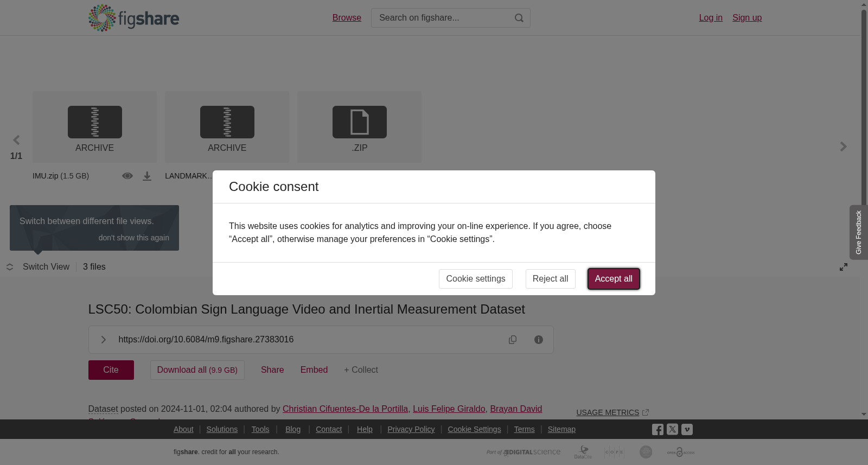
Task: Open Cookie Settings footer link
Action: [x=474, y=429]
